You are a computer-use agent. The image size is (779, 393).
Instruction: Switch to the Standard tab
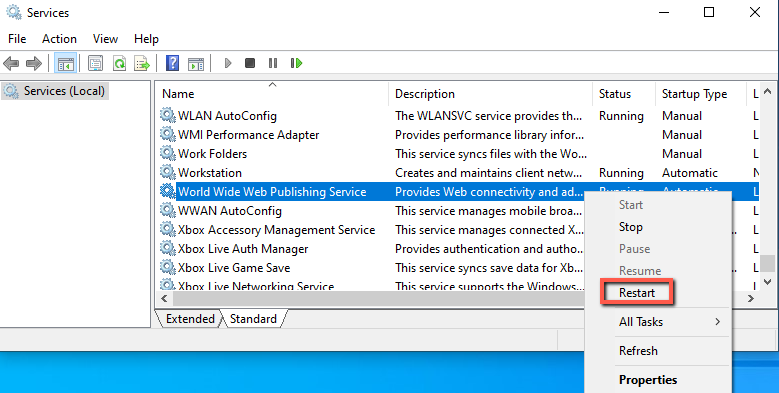pyautogui.click(x=253, y=319)
